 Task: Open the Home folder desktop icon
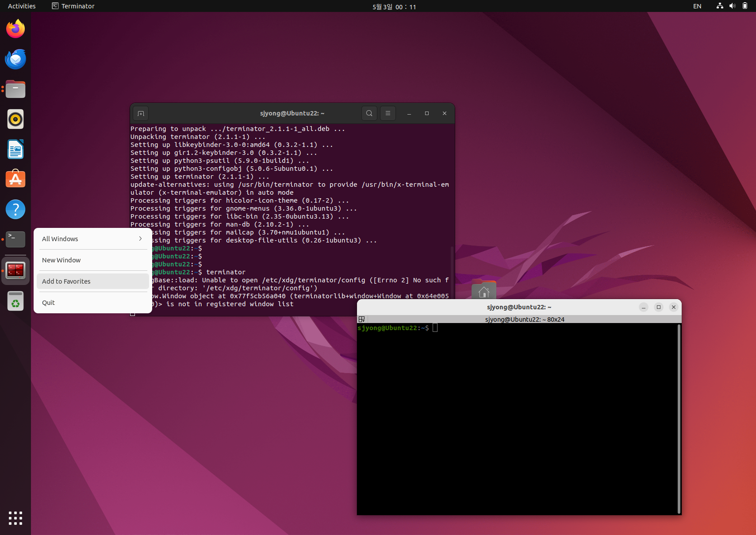point(484,290)
